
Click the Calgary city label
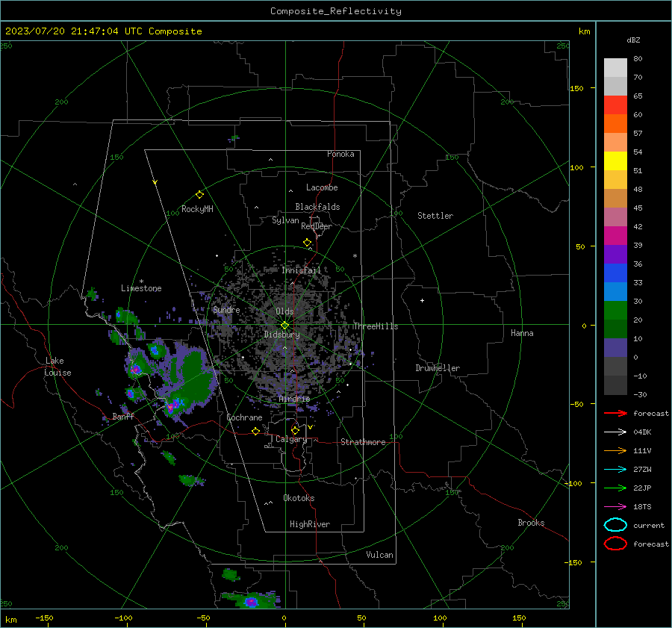[291, 439]
